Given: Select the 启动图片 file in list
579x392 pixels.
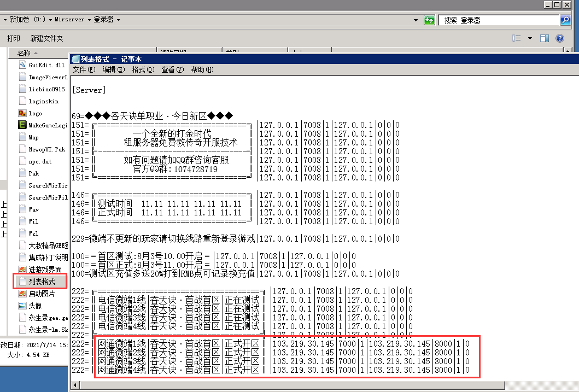Looking at the screenshot, I should click(x=42, y=294).
